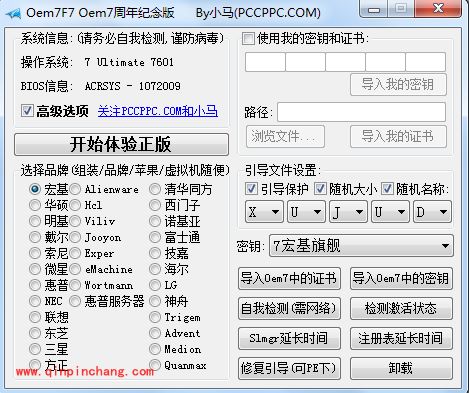Pick the 富士通 radio option
The image size is (469, 393).
(x=155, y=237)
